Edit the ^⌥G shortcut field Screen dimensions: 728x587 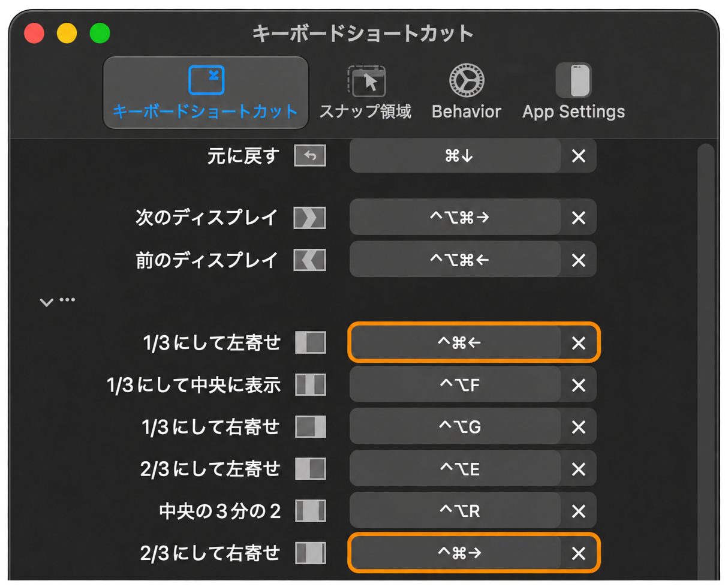click(x=456, y=427)
